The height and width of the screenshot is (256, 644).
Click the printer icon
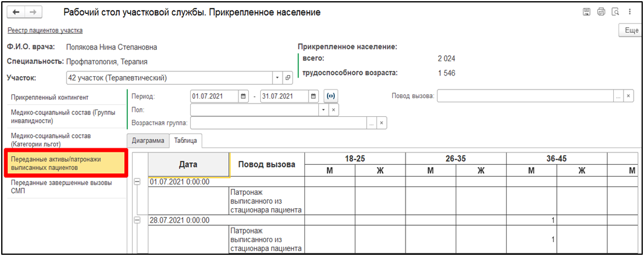point(600,12)
